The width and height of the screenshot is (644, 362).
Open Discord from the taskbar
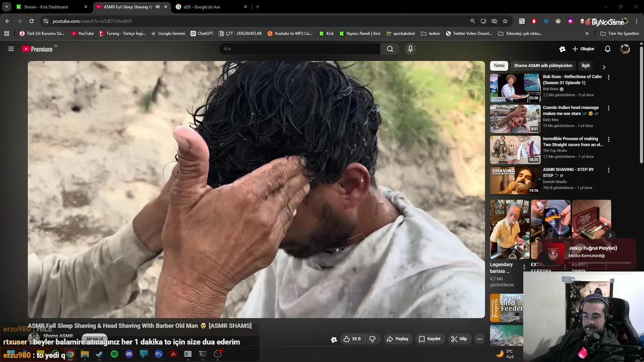pyautogui.click(x=129, y=354)
